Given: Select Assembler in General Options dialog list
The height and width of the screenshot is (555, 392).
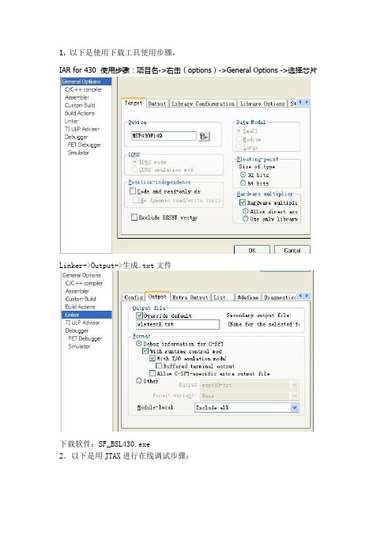Looking at the screenshot, I should (x=77, y=97).
